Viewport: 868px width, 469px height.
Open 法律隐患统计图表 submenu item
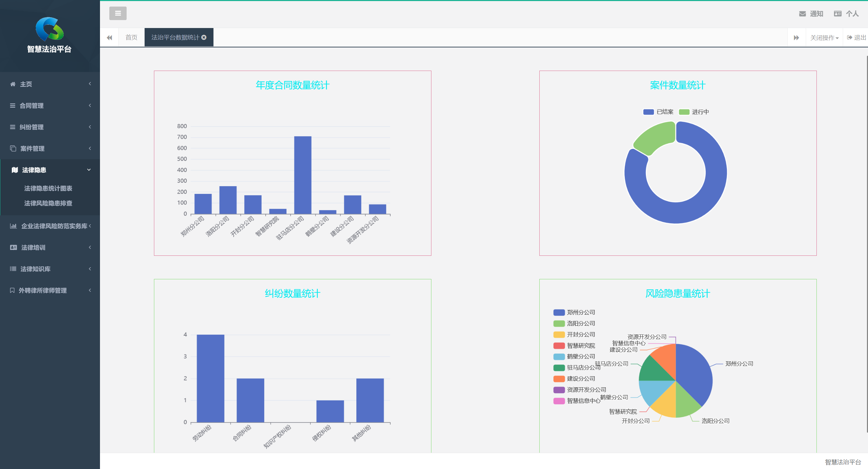pos(48,188)
